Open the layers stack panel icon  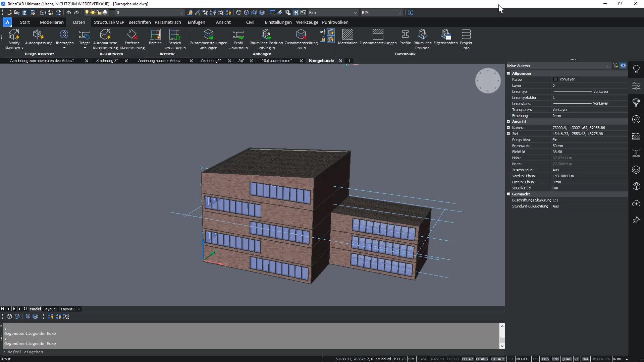tap(636, 170)
